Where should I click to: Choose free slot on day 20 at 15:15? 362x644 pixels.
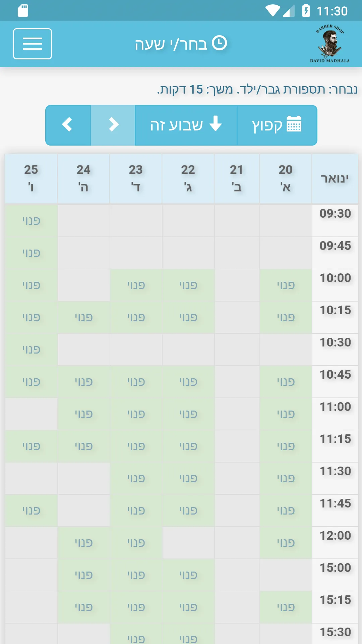[x=286, y=607]
